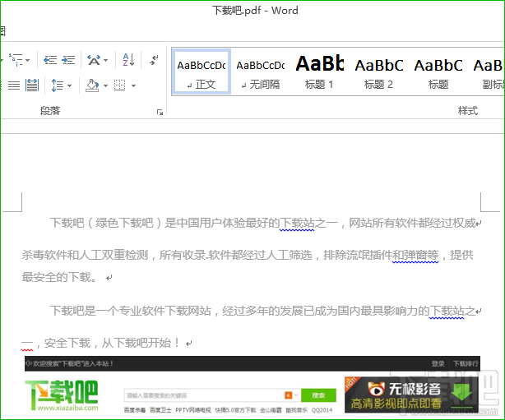505x420 pixels.
Task: Apply borders to the selection
Action: 120,85
